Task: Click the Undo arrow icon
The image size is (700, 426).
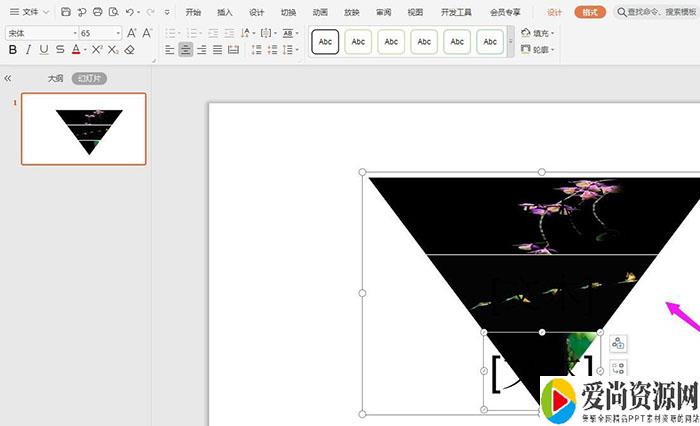Action: [130, 12]
